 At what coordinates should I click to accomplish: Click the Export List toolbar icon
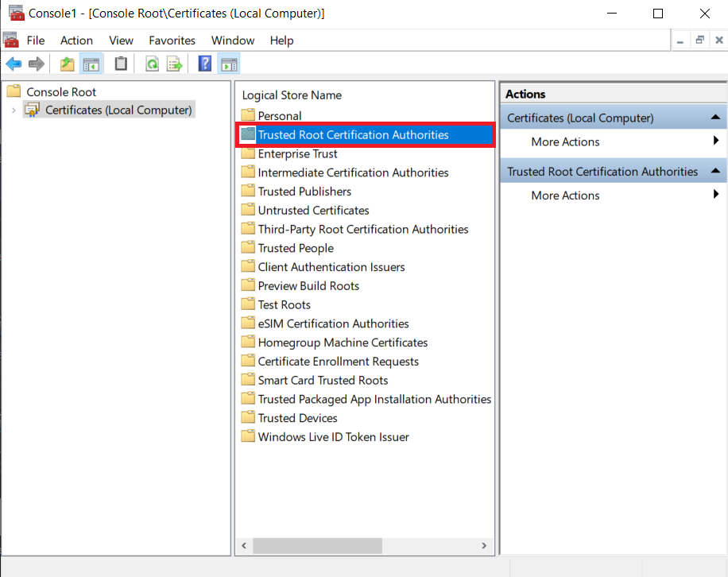click(x=175, y=64)
